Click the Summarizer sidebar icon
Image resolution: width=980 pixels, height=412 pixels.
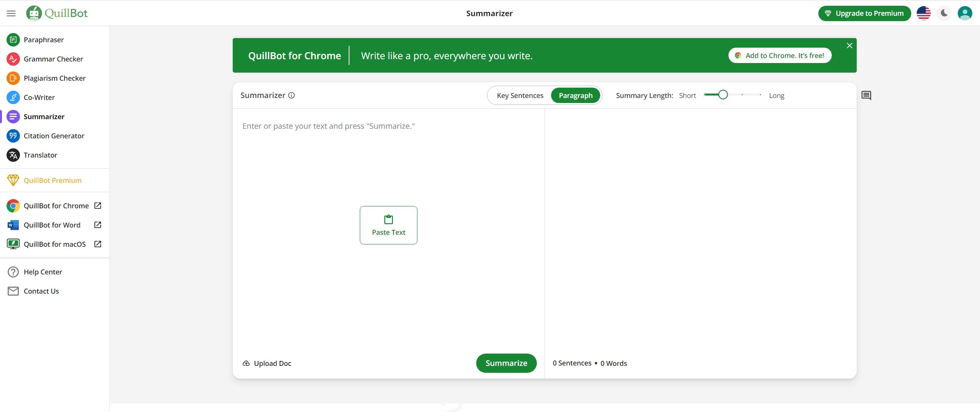click(x=13, y=116)
